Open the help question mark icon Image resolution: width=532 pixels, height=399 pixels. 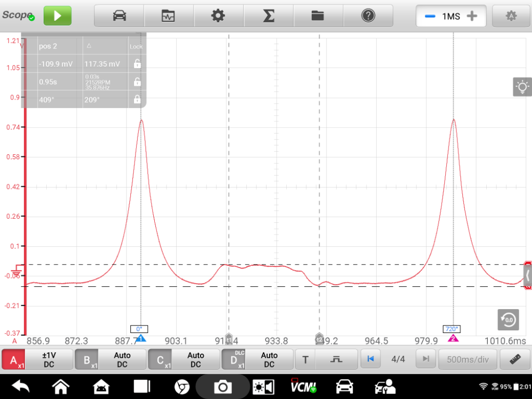pyautogui.click(x=368, y=16)
